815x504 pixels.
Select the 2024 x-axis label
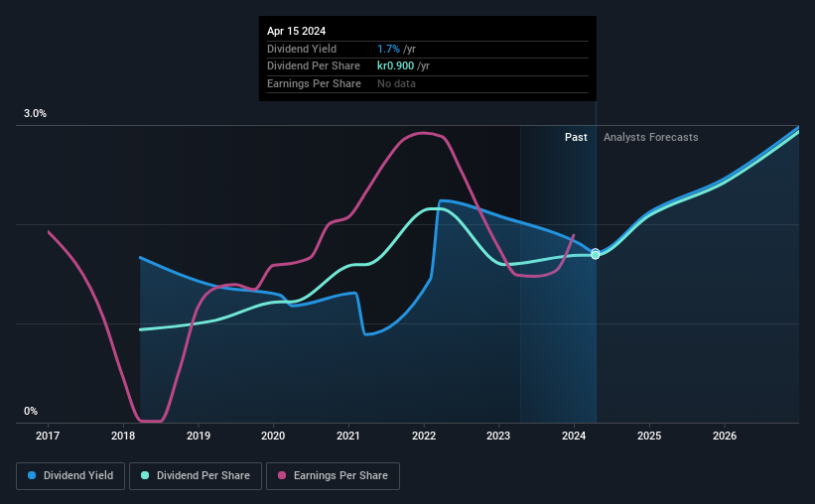(574, 436)
